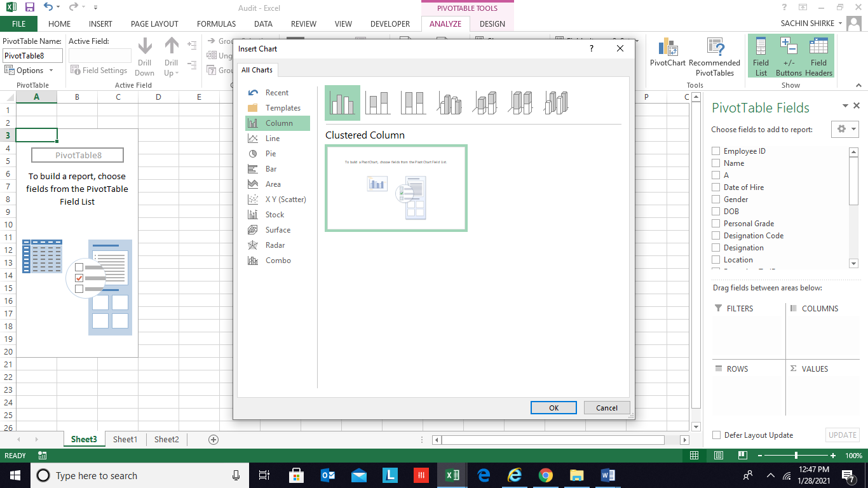
Task: Select Pie chart category
Action: (278, 154)
